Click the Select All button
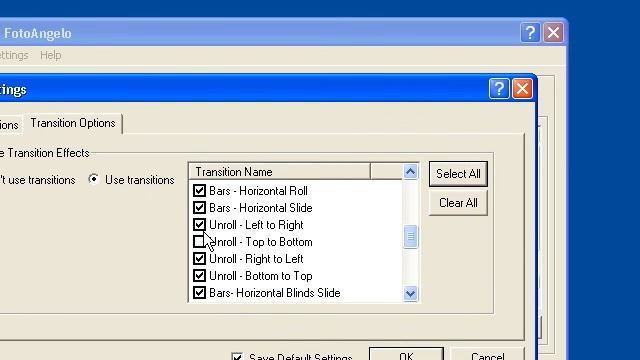Viewport: 640px width, 360px height. [x=458, y=174]
